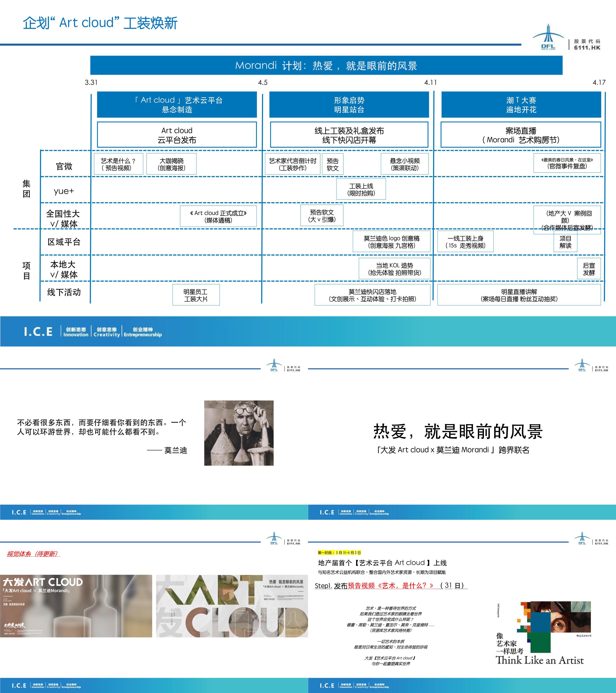Open the Step1 发布预告视频《艺术，是什么？》link
This screenshot has height=693, width=616.
coord(391,585)
